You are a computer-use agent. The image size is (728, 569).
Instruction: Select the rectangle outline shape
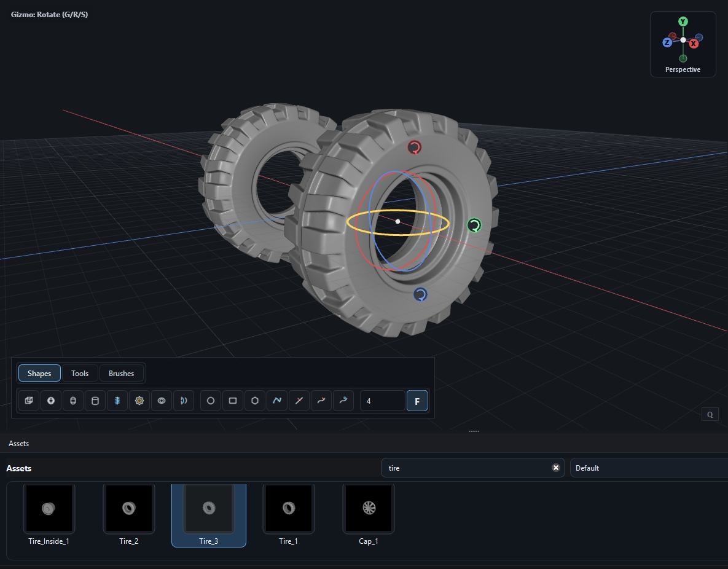pos(233,401)
